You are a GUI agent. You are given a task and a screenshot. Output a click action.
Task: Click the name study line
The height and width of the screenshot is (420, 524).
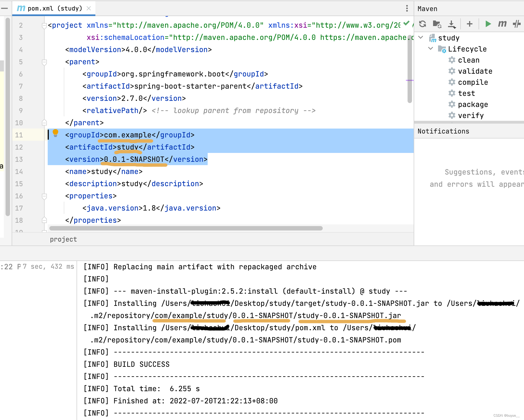104,171
